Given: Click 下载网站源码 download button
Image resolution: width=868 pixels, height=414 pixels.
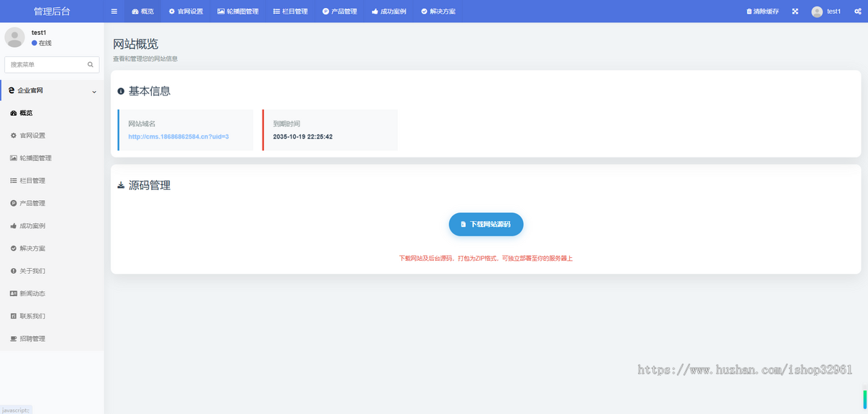Looking at the screenshot, I should 486,224.
